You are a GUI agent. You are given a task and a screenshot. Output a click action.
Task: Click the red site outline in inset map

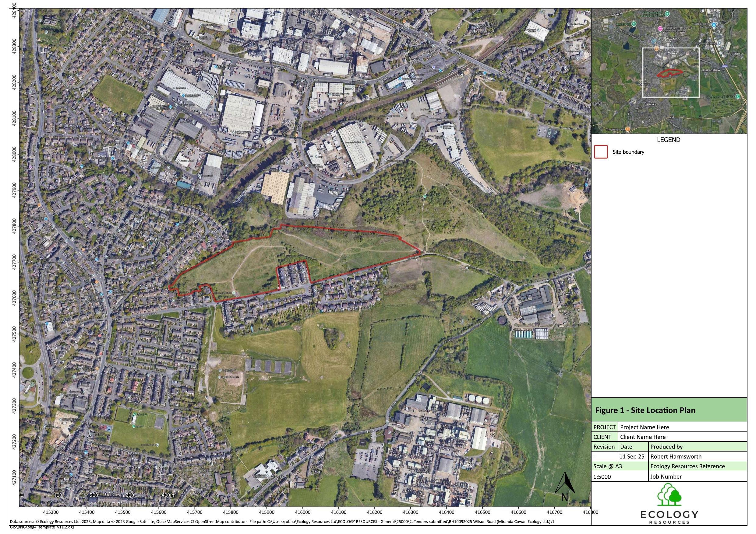coord(672,70)
